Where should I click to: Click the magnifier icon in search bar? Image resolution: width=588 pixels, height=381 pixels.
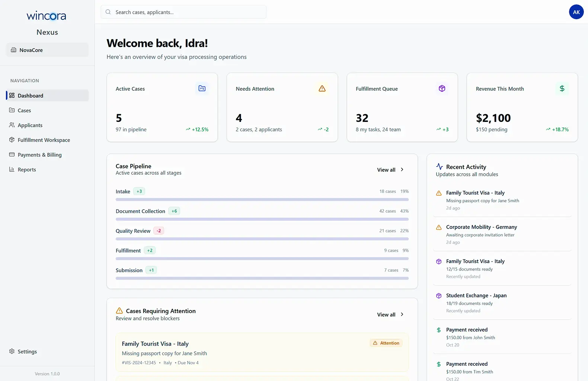click(x=108, y=12)
